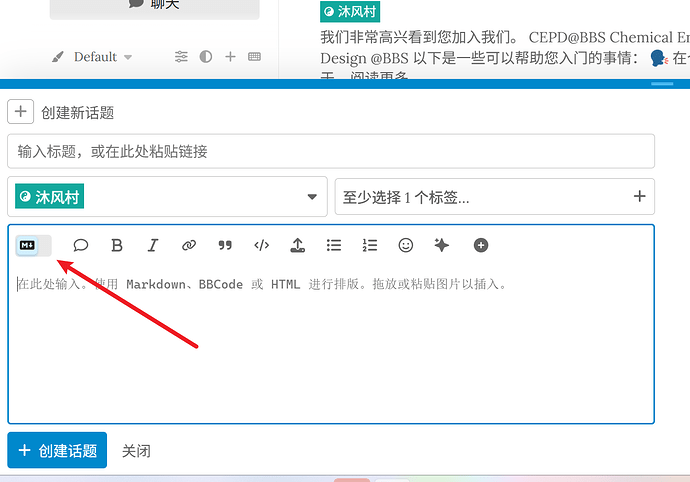
Task: Open the 沐风村 category dropdown
Action: coord(167,197)
